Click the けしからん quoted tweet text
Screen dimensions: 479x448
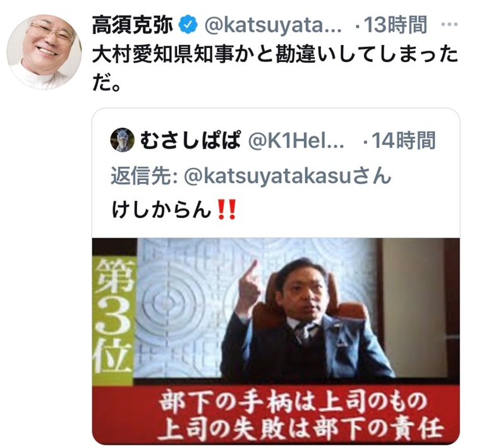coord(161,210)
